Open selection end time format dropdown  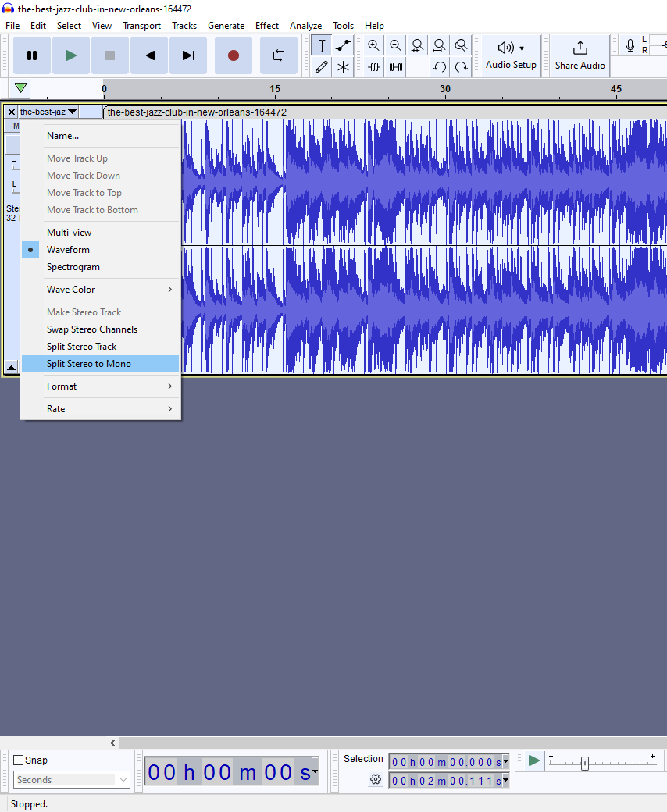[505, 780]
